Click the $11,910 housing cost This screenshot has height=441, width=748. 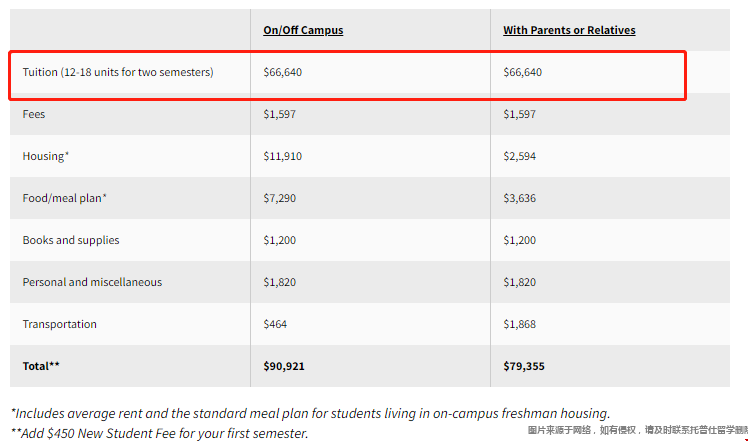click(x=283, y=156)
